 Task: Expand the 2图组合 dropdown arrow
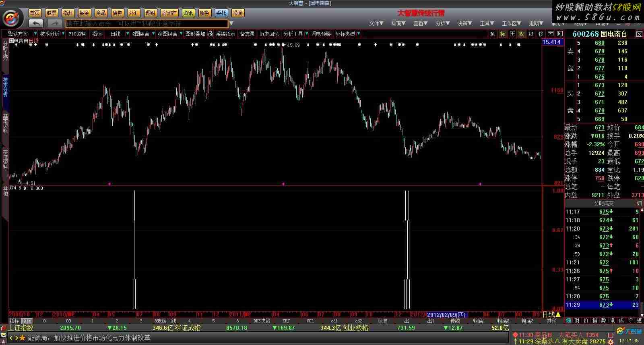click(153, 34)
